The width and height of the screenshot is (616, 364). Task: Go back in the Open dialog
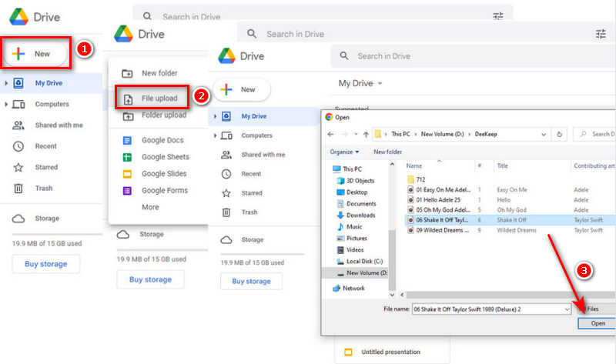pyautogui.click(x=331, y=135)
